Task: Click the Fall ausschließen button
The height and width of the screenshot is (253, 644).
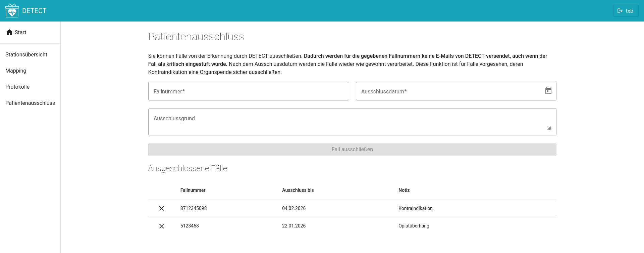Action: click(x=352, y=150)
